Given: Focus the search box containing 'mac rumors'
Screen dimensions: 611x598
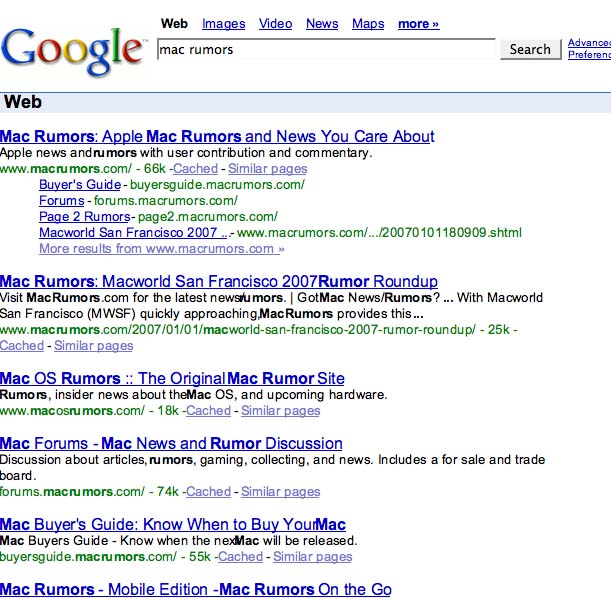Looking at the screenshot, I should click(x=326, y=49).
